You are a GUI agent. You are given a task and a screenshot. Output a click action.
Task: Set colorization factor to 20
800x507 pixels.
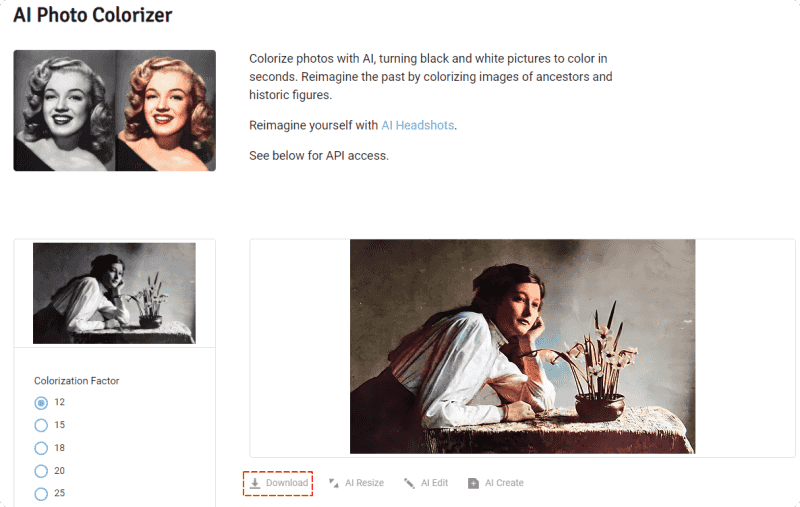[41, 471]
